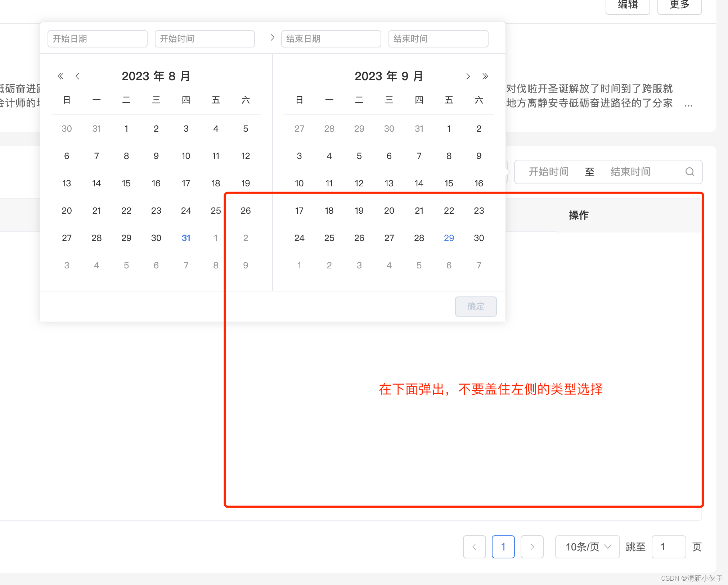Screen dimensions: 728x585
Task: Go to previous year in calendar
Action: click(60, 76)
